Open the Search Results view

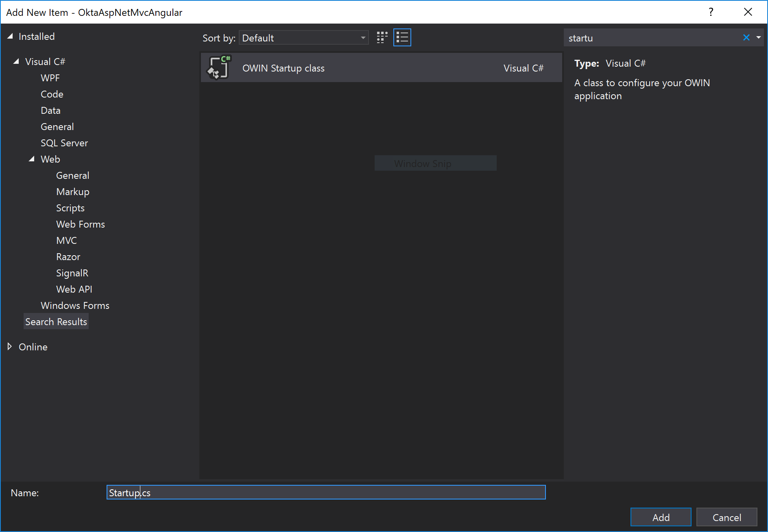coord(56,321)
